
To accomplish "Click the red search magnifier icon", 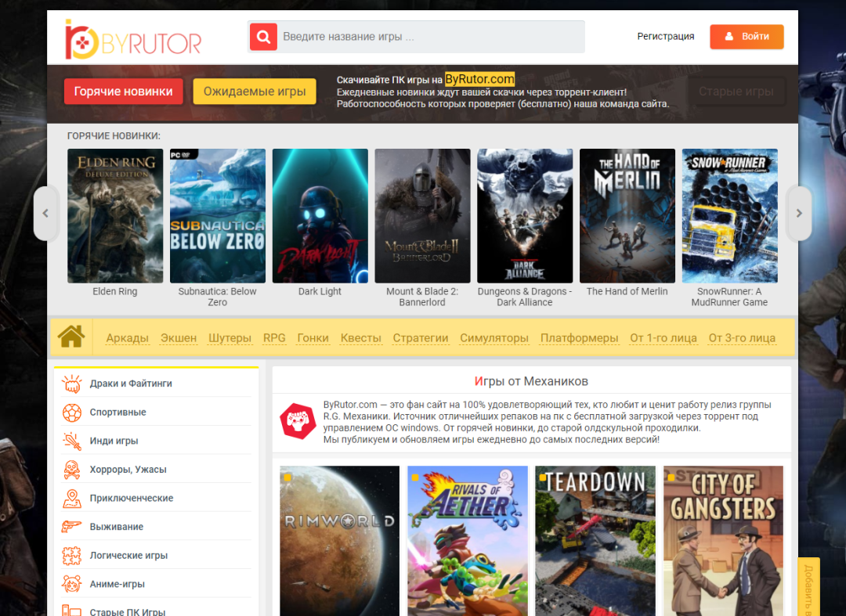I will [263, 37].
